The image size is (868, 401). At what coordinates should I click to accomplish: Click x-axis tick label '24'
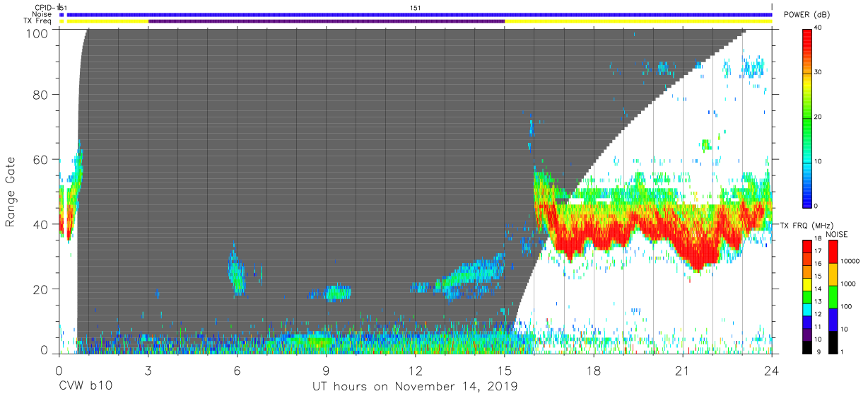[x=772, y=371]
